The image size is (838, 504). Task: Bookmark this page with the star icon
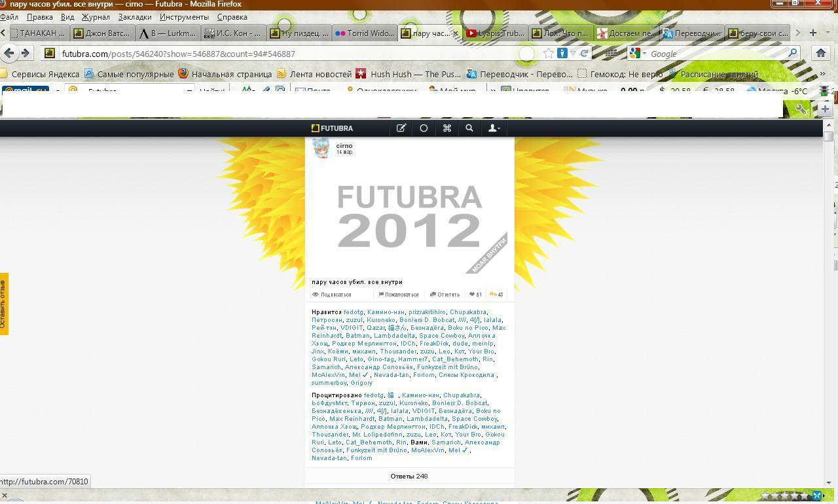[x=549, y=54]
